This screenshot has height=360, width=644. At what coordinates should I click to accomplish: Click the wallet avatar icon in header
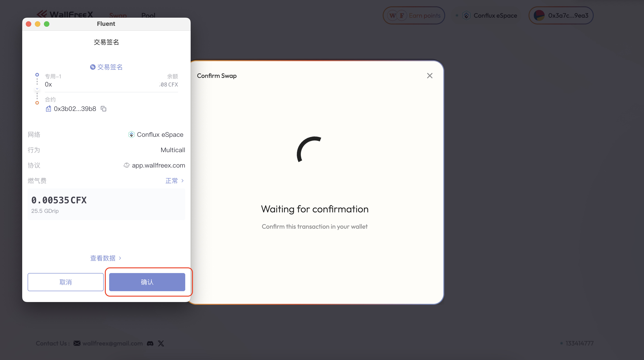click(x=539, y=15)
